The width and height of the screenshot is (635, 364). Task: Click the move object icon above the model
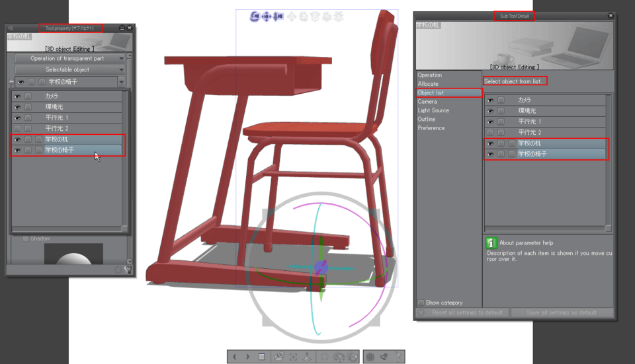pyautogui.click(x=291, y=17)
